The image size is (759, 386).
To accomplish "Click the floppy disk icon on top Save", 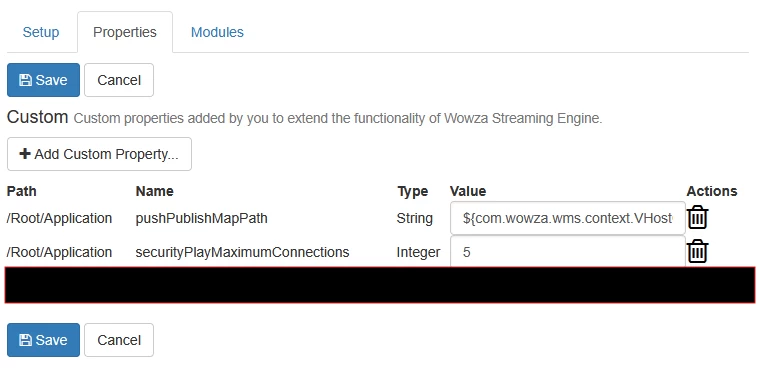I will click(25, 80).
